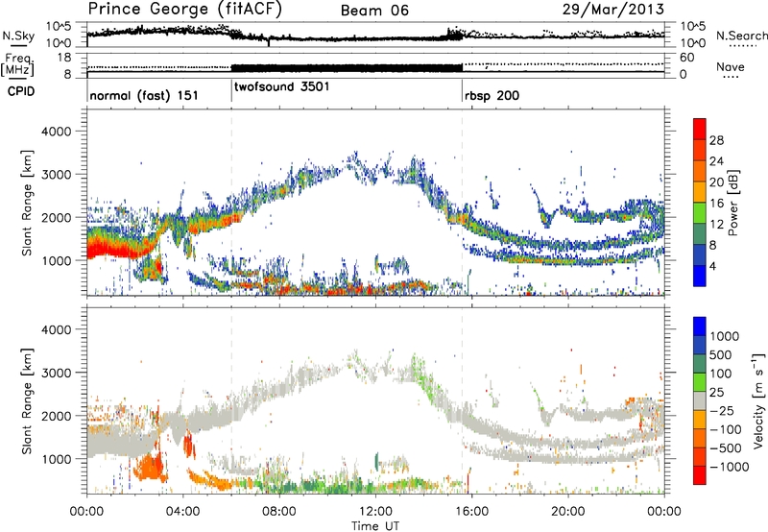Click the "Nave" legend label
Image resolution: width=768 pixels, height=532 pixels.
pyautogui.click(x=731, y=67)
